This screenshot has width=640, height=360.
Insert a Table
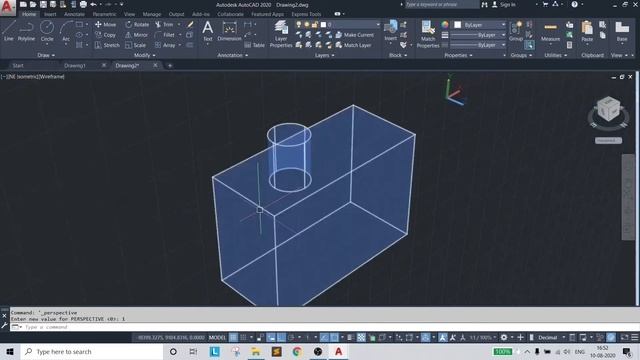coord(254,45)
